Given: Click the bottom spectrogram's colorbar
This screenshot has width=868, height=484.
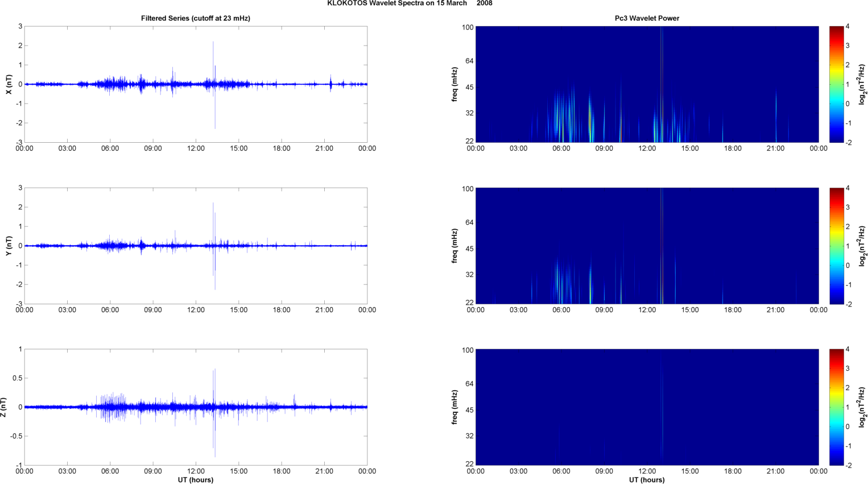Looking at the screenshot, I should point(836,407).
